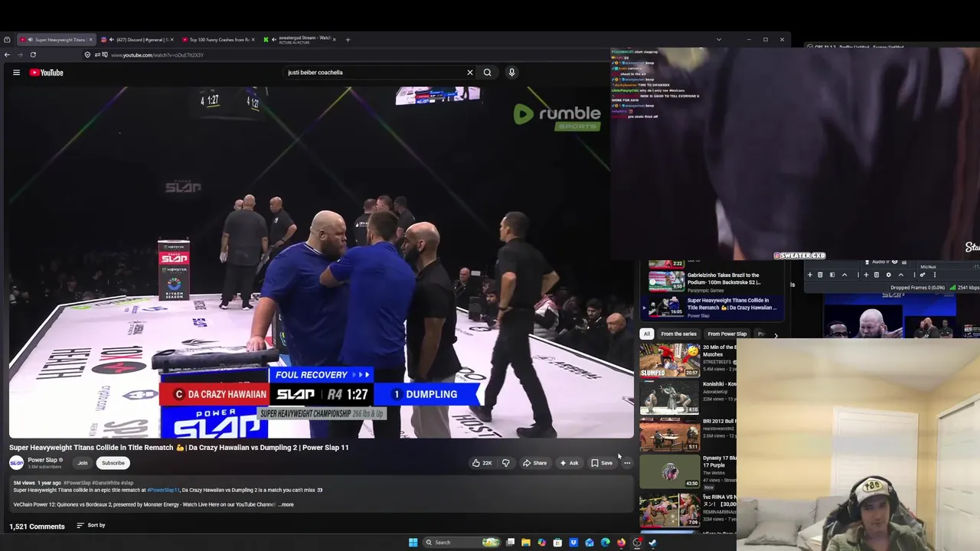Open tab search in the browser title bar
Screen dimensions: 980x551
click(7, 40)
